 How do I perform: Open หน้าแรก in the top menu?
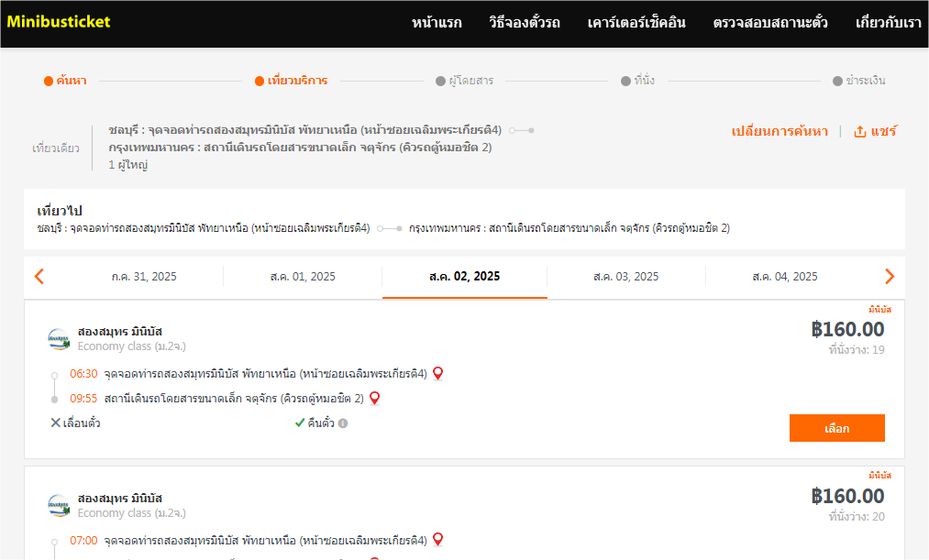(437, 23)
